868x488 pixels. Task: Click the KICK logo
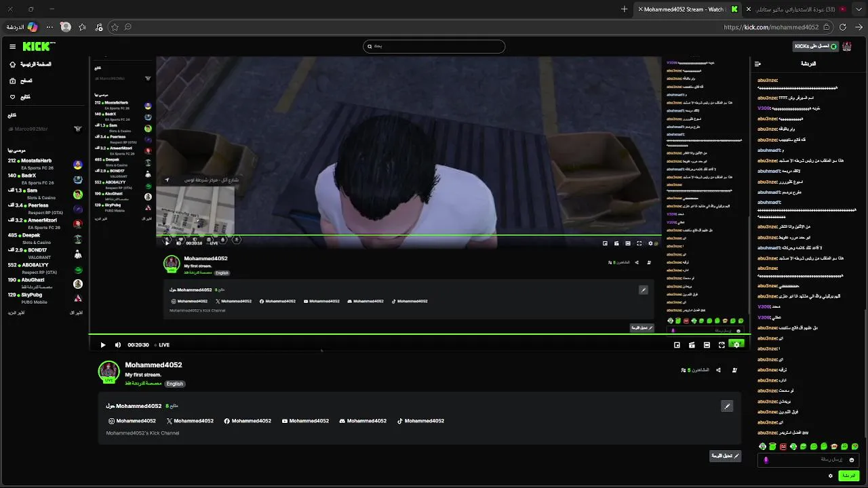coord(39,46)
